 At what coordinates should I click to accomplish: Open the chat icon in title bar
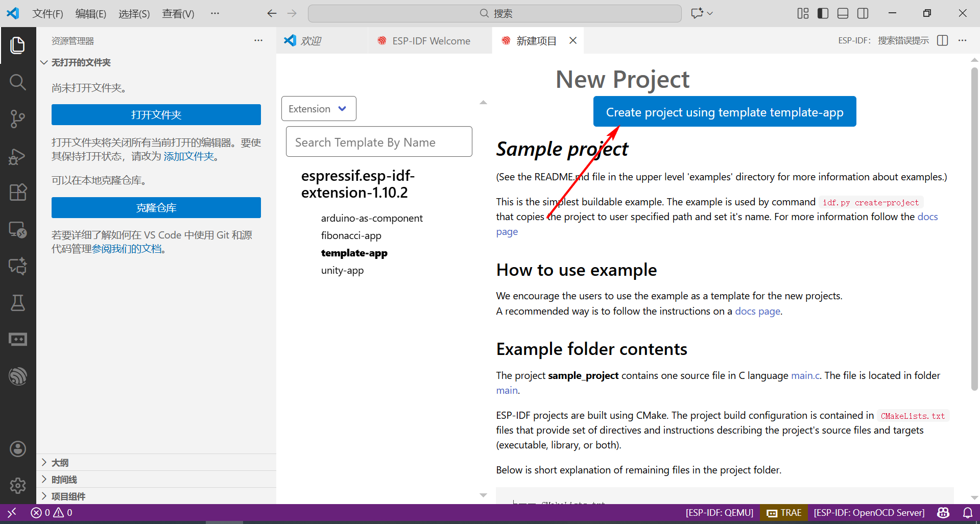click(697, 13)
